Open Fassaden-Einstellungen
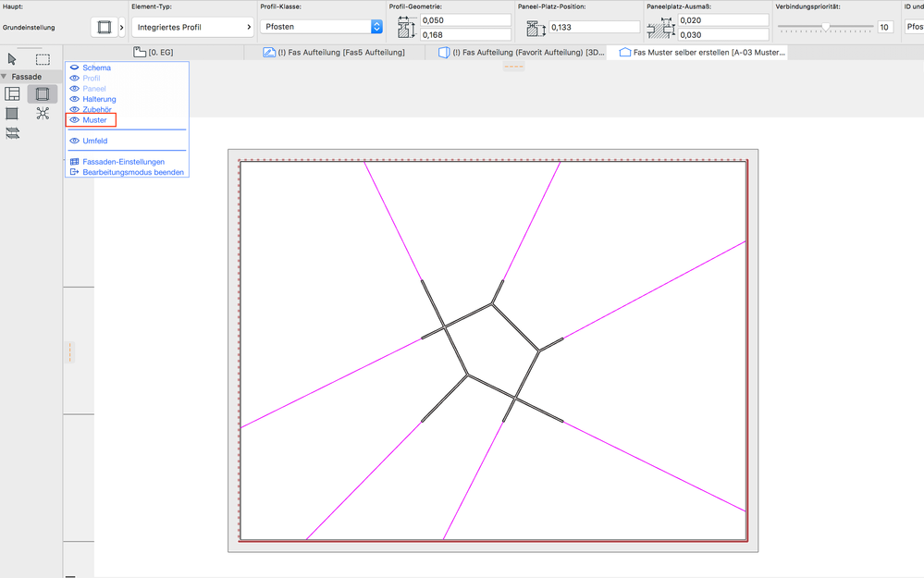This screenshot has width=924, height=578. [123, 162]
